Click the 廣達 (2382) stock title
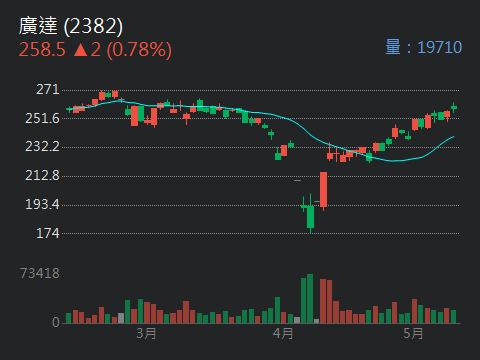Screen dimensions: 480x360 click(71, 26)
